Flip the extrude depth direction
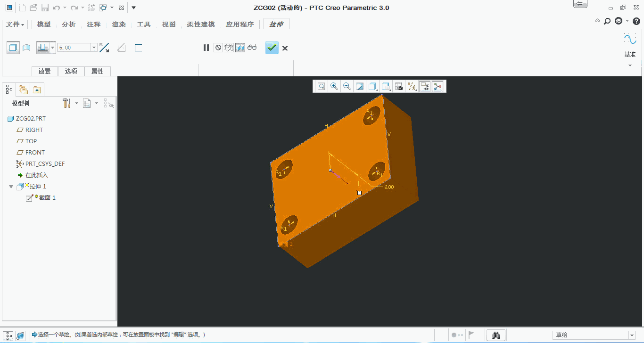This screenshot has width=644, height=343. point(105,48)
